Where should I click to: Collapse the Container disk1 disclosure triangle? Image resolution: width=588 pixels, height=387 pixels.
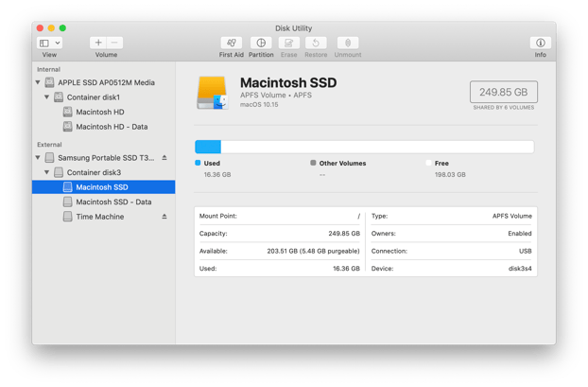tap(47, 97)
